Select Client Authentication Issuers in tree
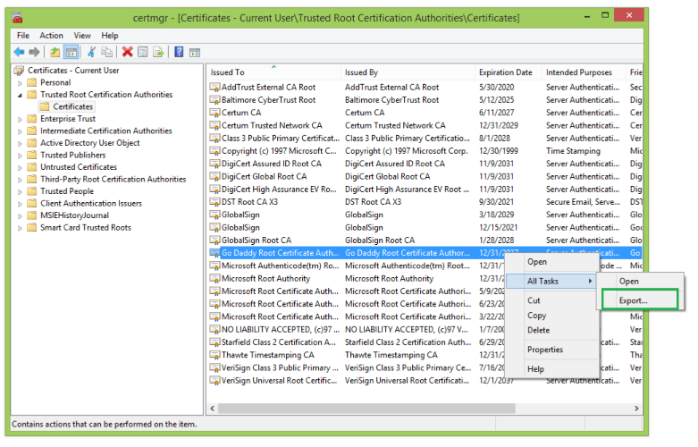 coord(91,203)
